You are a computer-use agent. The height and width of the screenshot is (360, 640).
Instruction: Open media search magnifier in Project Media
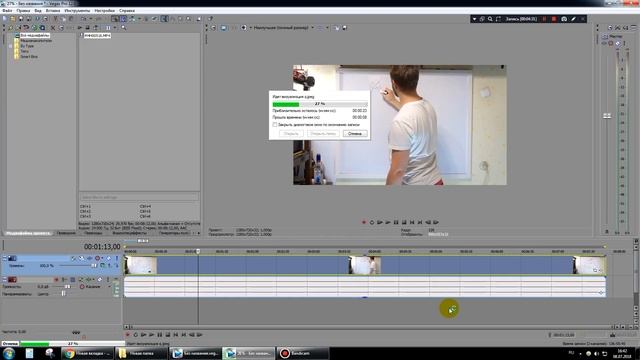coord(123,28)
